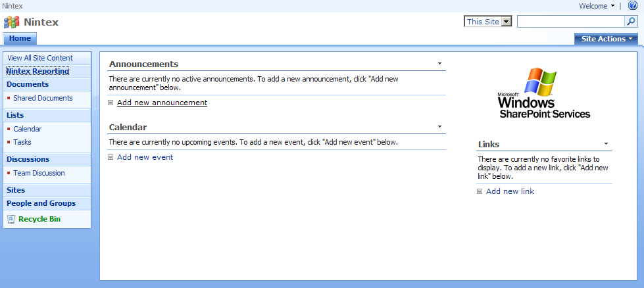Open the Welcome user menu

[x=597, y=6]
